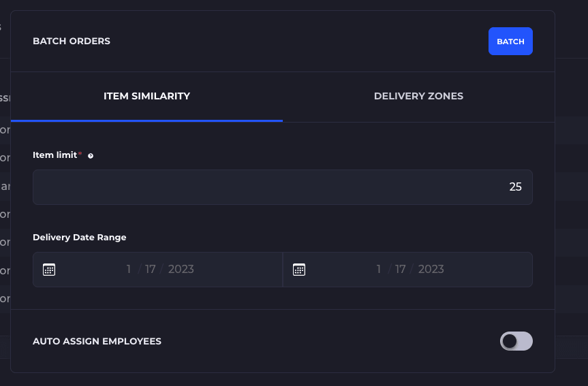Click the Item limit label
The width and height of the screenshot is (588, 386).
tap(55, 155)
